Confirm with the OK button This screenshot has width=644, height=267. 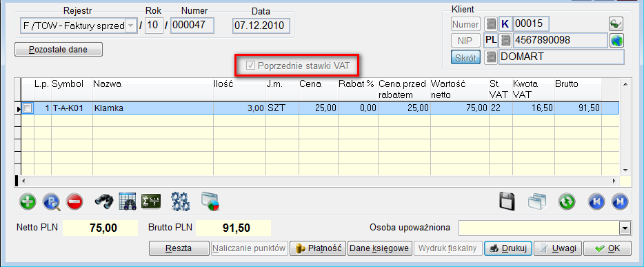click(x=607, y=248)
